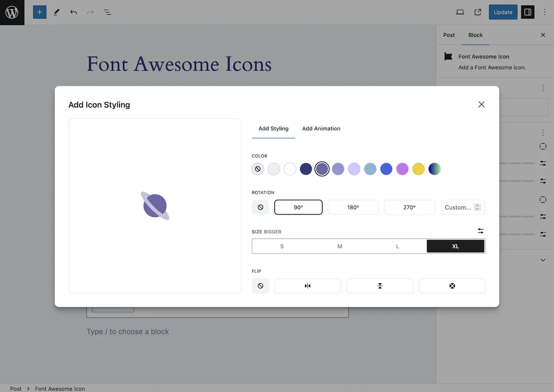Undo the last change
Image resolution: width=554 pixels, height=392 pixels.
[73, 12]
